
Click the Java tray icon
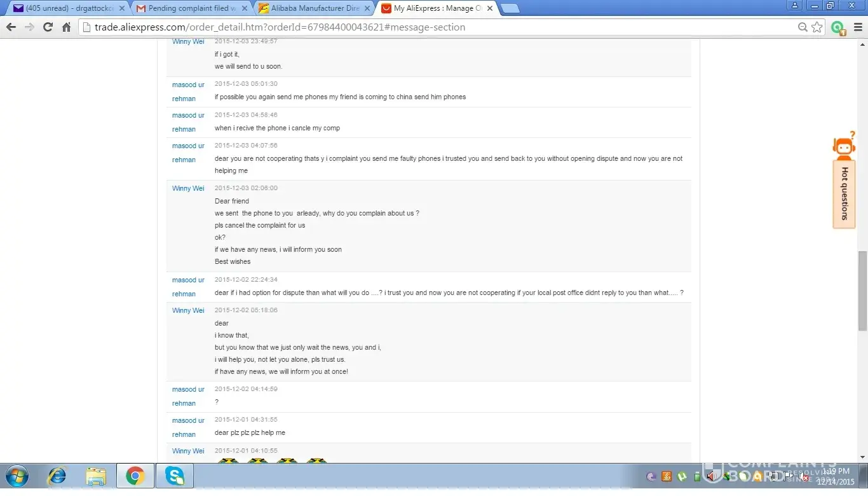coord(666,476)
